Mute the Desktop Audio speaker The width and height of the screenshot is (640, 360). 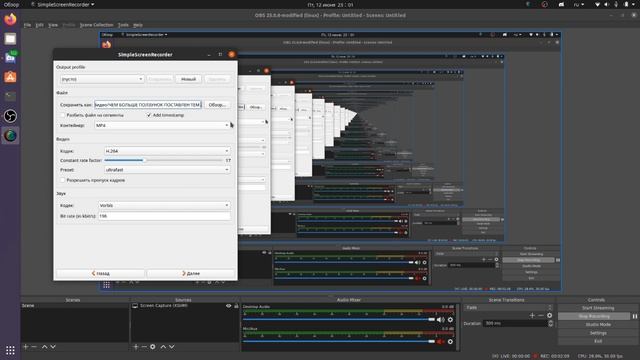(441, 320)
